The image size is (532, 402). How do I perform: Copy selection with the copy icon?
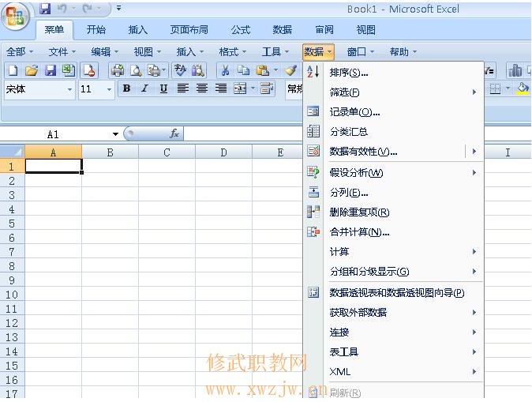[x=243, y=70]
